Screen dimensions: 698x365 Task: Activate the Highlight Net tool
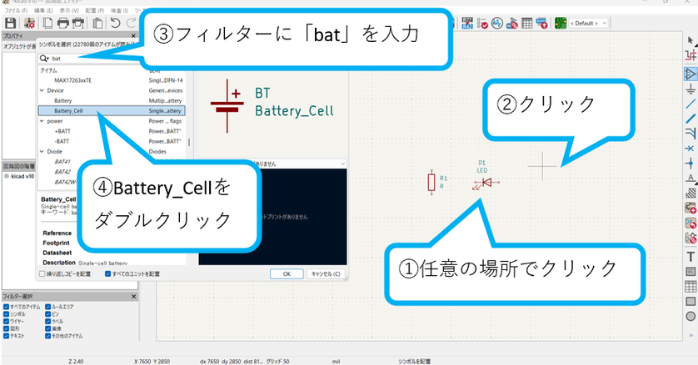(x=690, y=56)
